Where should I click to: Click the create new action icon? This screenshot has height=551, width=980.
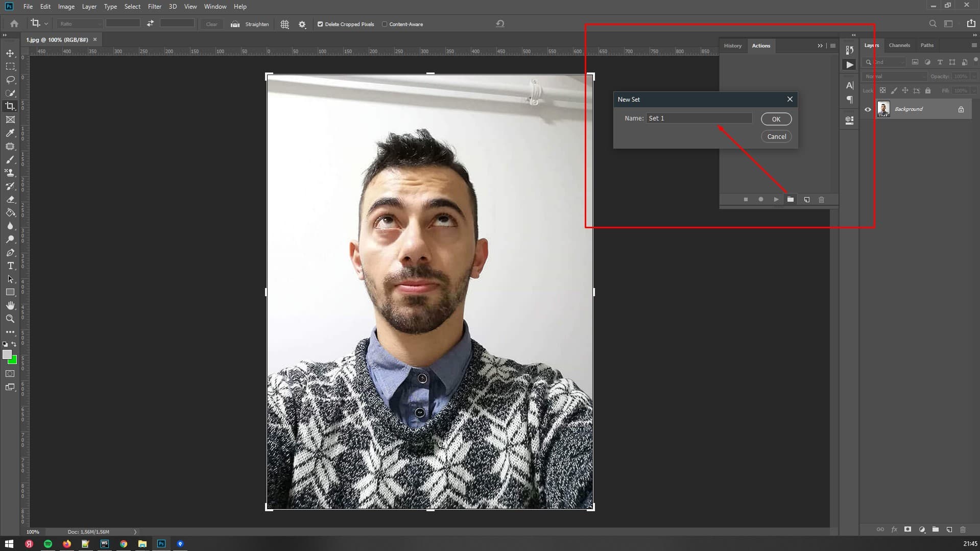[x=806, y=200]
